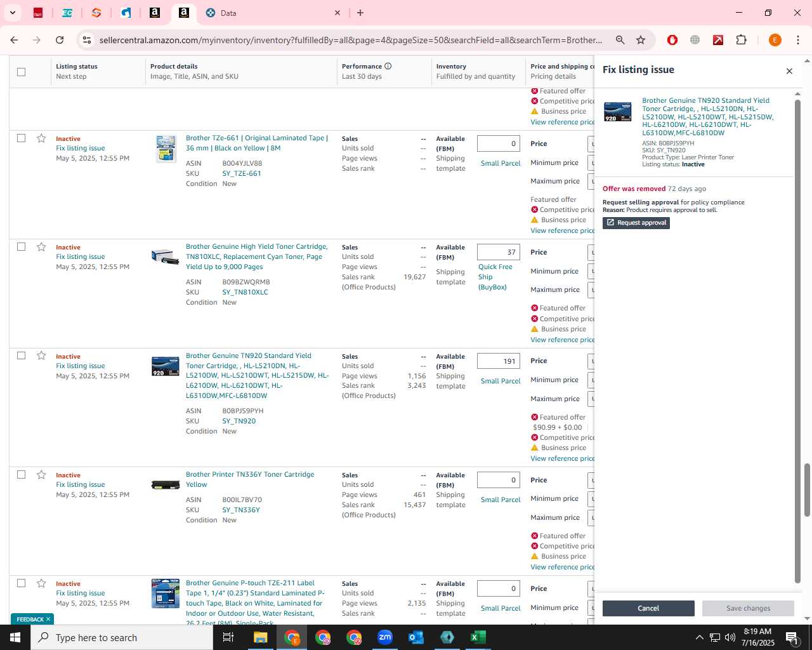Open Excel from the taskbar

coord(478,637)
